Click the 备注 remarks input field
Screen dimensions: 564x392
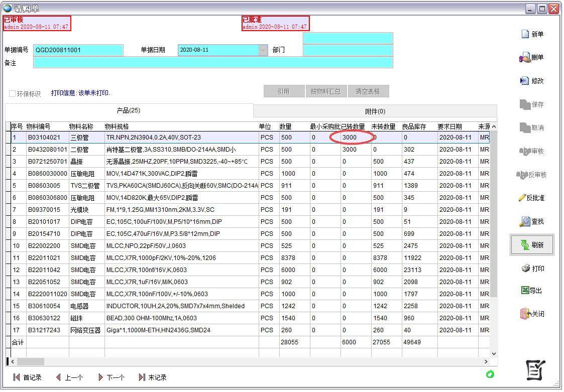213,63
